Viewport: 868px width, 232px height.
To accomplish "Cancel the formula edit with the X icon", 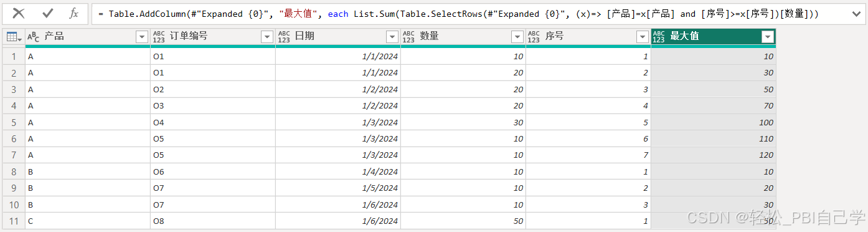I will 19,13.
